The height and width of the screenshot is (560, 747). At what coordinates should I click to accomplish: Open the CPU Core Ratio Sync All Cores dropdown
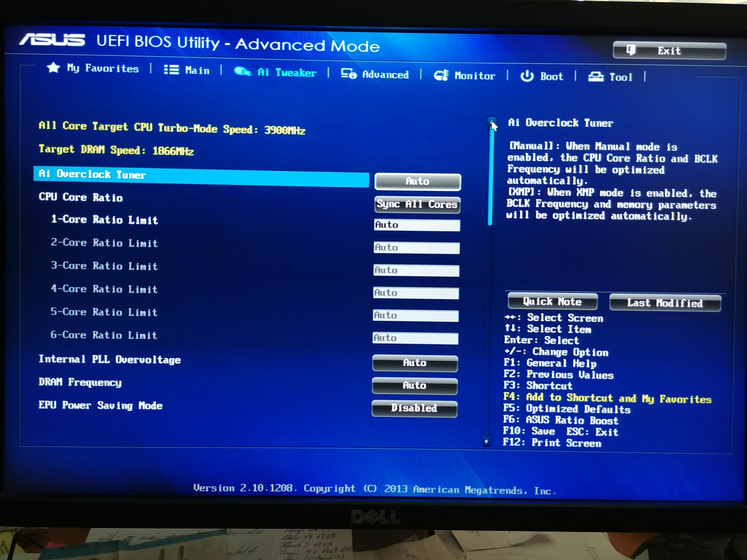[x=417, y=204]
